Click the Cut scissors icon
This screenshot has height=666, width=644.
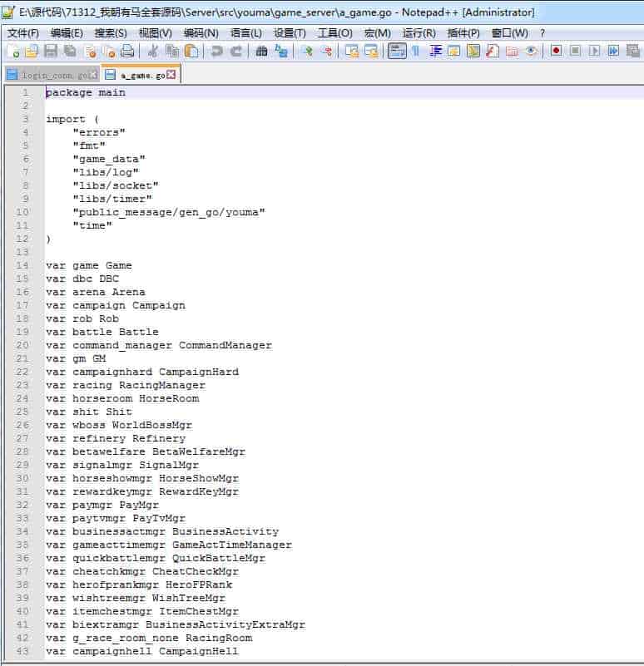(153, 52)
